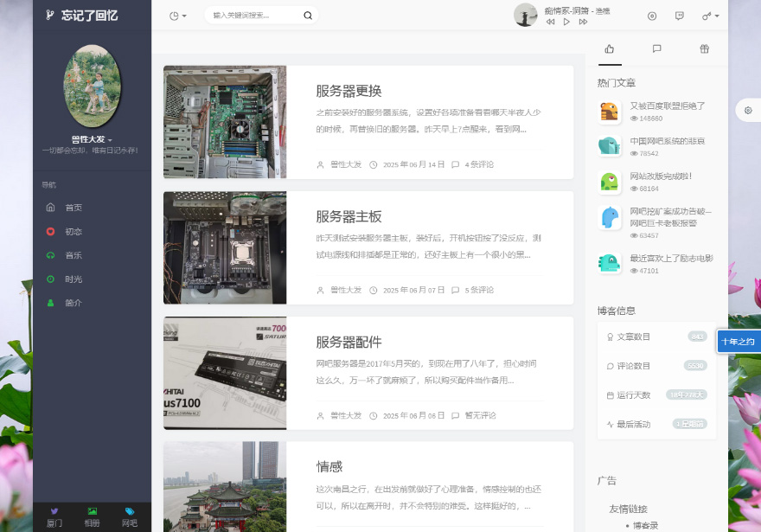Expand the 兽性大发 profile dropdown
The height and width of the screenshot is (532, 761).
(x=92, y=139)
